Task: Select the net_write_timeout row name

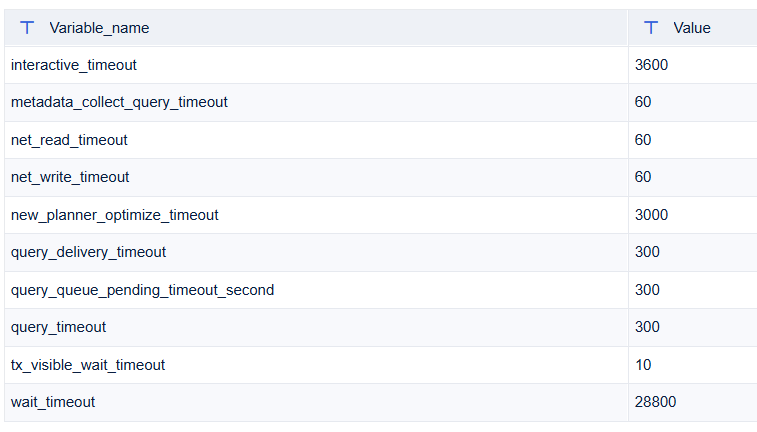Action: click(70, 177)
